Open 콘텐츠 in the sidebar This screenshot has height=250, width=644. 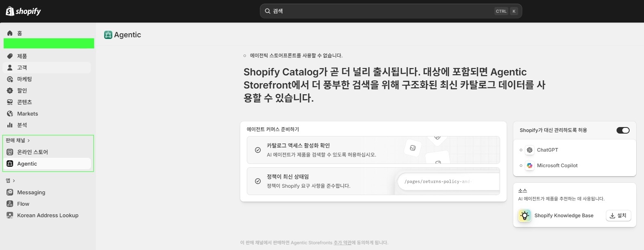[47, 102]
